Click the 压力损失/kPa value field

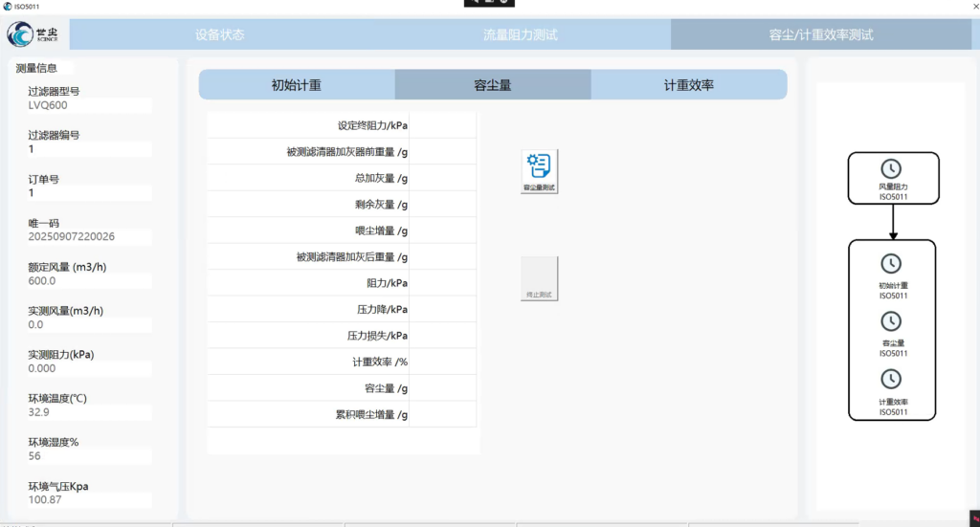click(x=442, y=336)
